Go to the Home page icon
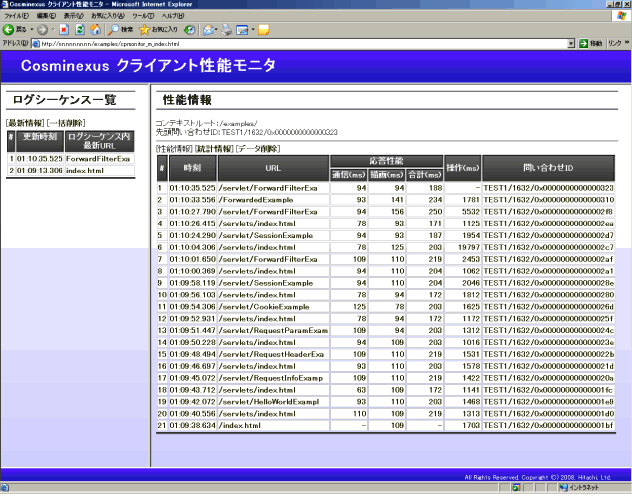Image resolution: width=632 pixels, height=494 pixels. click(95, 30)
